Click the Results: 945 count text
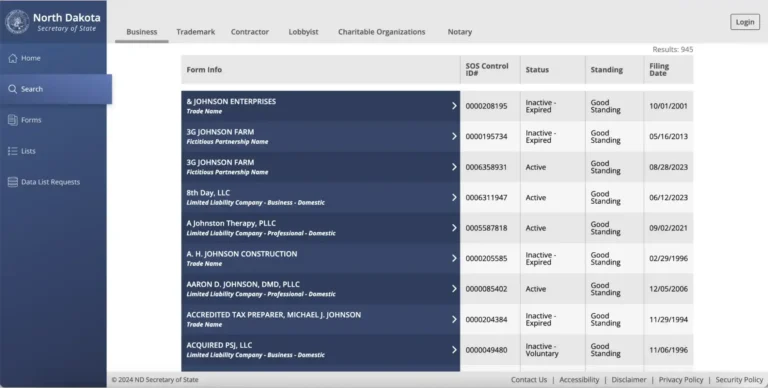Screen dimensions: 768x388 [x=672, y=49]
